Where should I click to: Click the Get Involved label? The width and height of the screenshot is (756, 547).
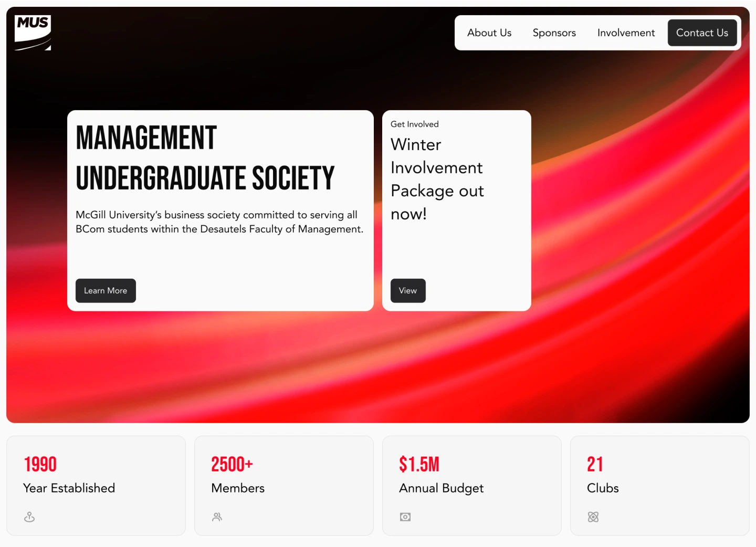[414, 124]
